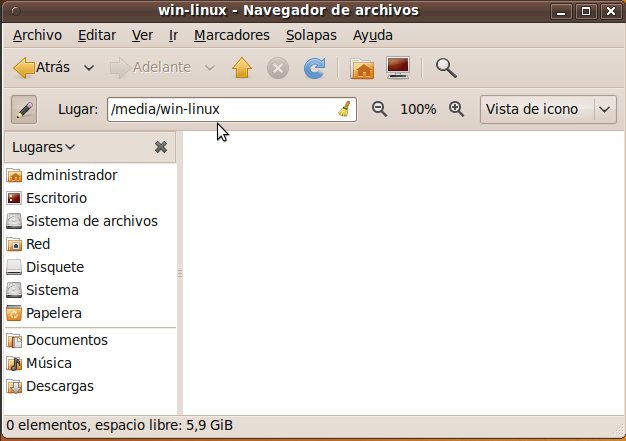Select Disquete in the sidebar
This screenshot has height=441, width=626.
click(90, 267)
